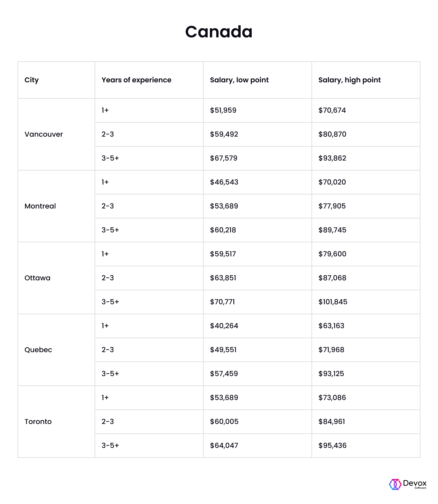Select the Montreal city cell
This screenshot has height=504, width=438.
point(40,206)
